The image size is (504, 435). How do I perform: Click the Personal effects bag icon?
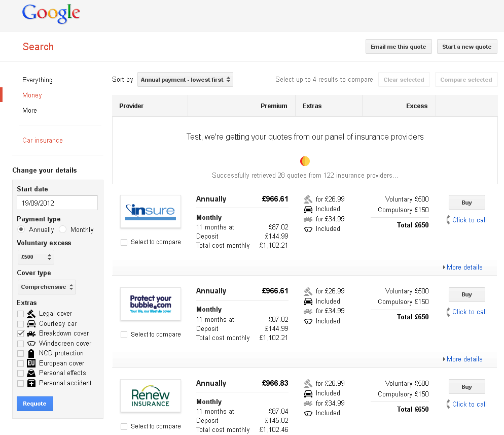(31, 373)
